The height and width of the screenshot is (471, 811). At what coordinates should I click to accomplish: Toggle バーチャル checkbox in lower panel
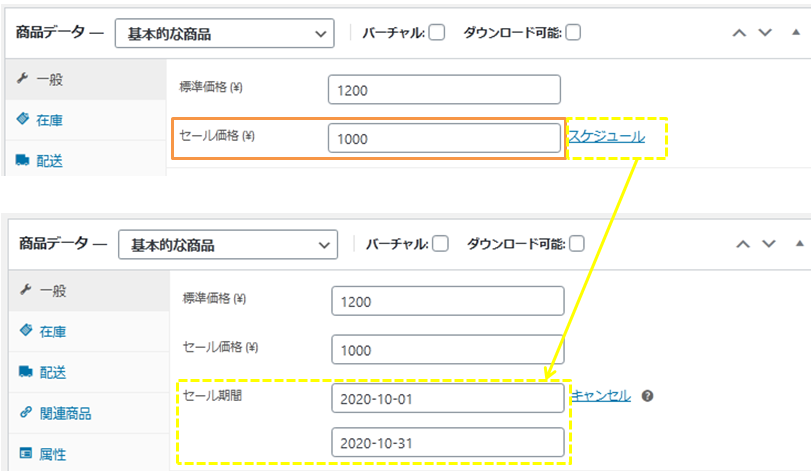click(x=441, y=244)
